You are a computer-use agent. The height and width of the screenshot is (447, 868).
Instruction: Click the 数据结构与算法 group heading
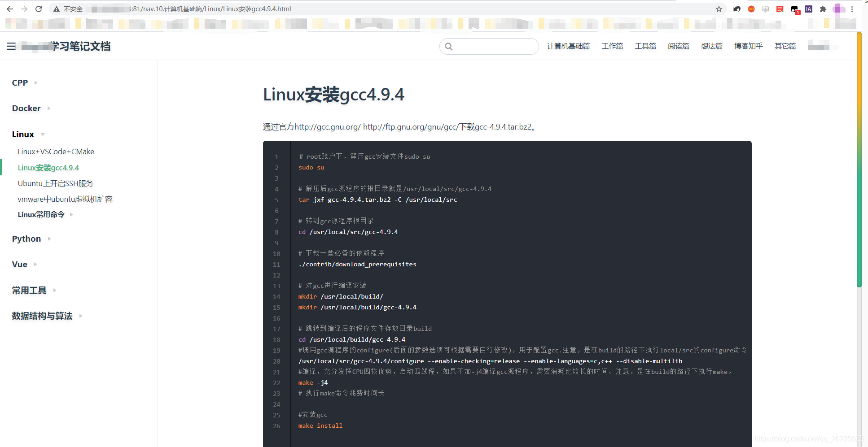[x=42, y=316]
